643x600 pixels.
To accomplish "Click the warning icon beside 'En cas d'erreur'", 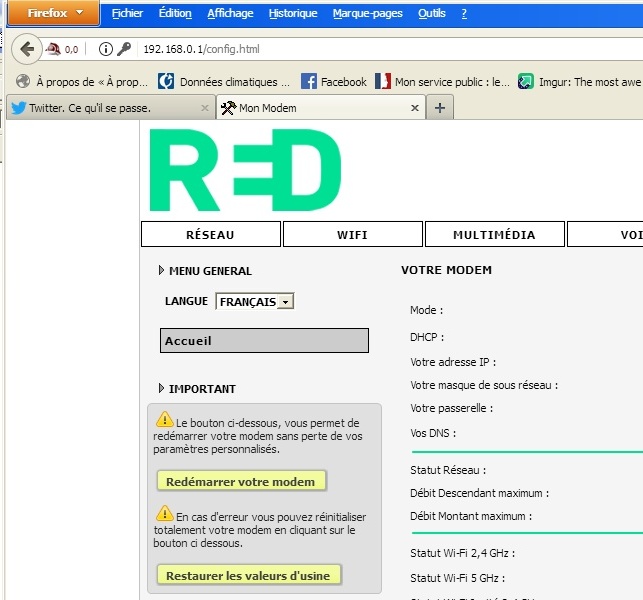I will 164,513.
